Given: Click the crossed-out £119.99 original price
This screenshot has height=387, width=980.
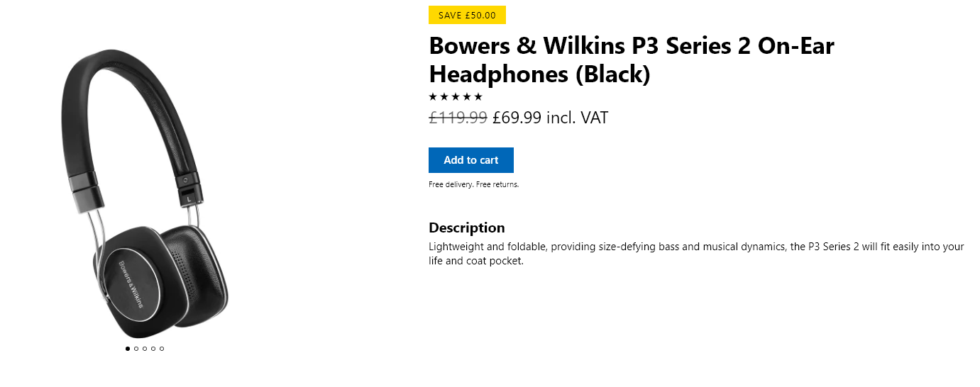Looking at the screenshot, I should pyautogui.click(x=458, y=118).
